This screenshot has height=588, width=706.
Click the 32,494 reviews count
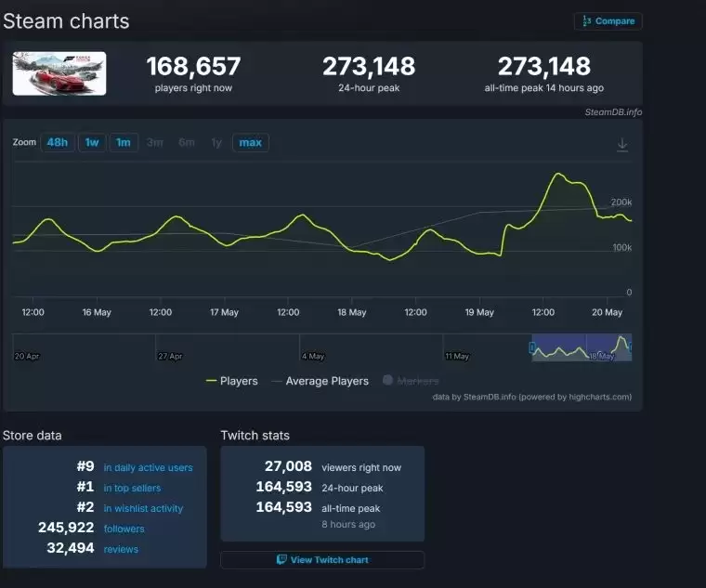tap(71, 548)
